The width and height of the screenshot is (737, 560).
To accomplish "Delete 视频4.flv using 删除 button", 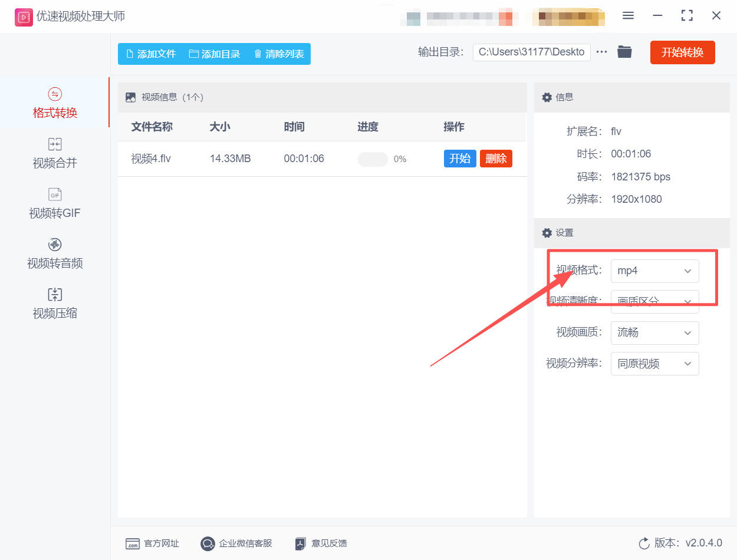I will click(x=496, y=159).
